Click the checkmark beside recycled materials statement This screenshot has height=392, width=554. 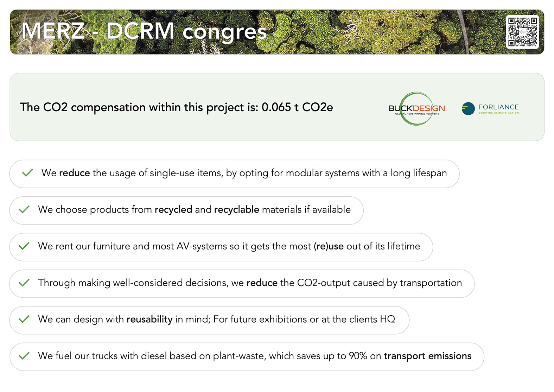tap(24, 210)
